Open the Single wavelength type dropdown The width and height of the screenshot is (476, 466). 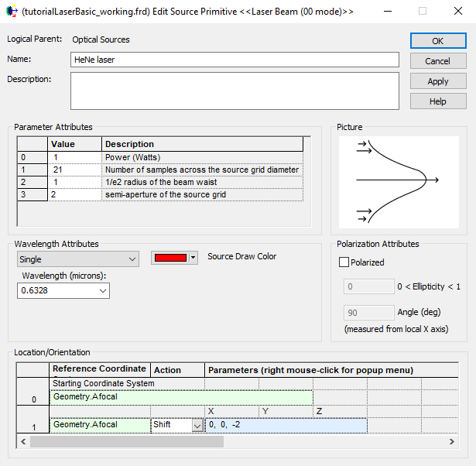click(77, 259)
